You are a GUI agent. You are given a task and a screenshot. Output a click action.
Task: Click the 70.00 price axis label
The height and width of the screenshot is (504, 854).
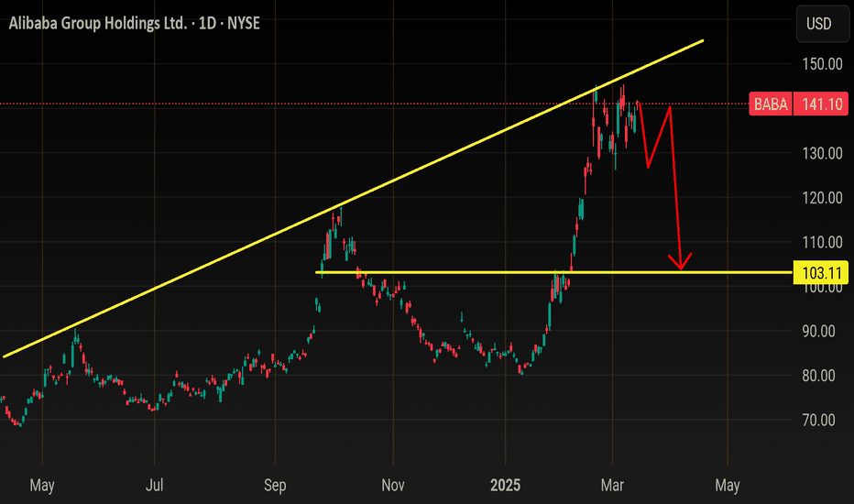click(x=818, y=420)
